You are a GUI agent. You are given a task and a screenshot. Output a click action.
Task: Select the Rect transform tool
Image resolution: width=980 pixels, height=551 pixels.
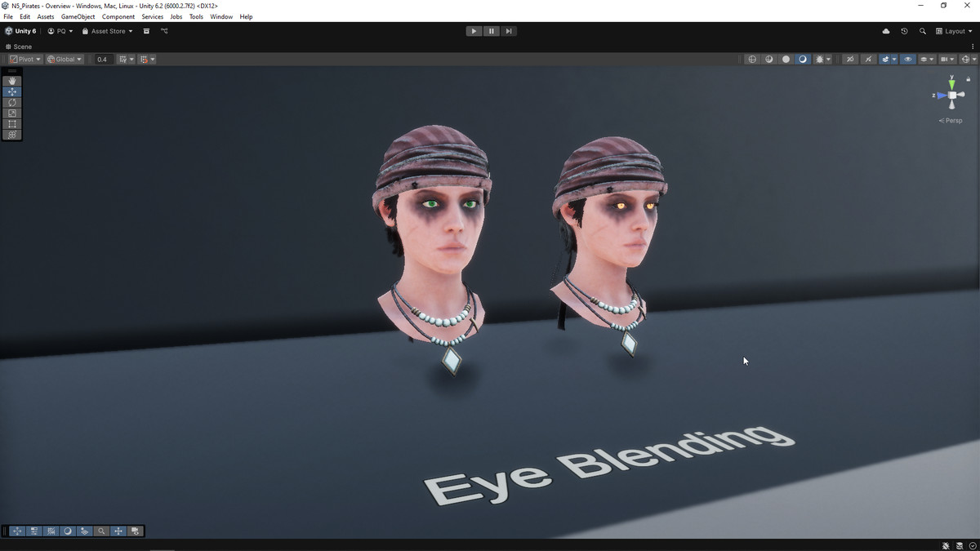click(x=11, y=123)
